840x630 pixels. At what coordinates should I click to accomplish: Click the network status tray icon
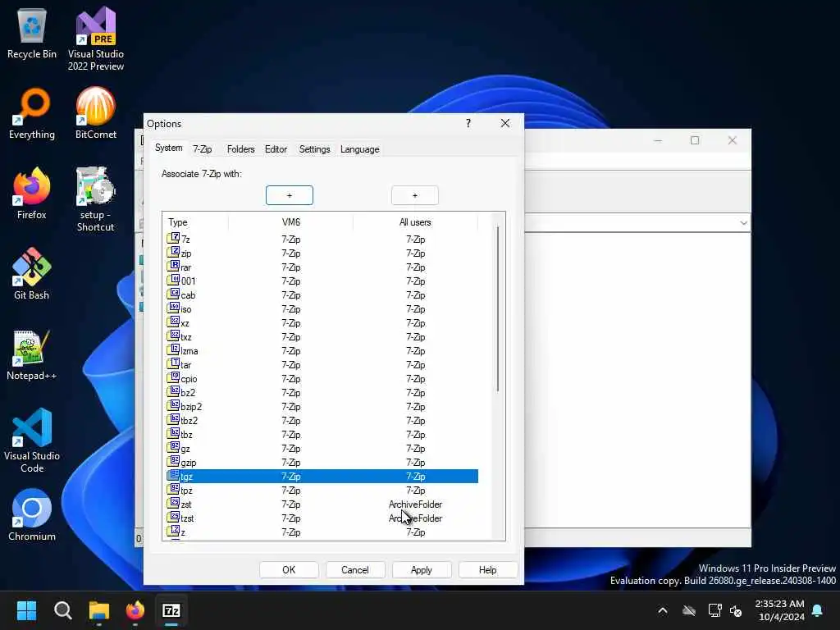click(715, 610)
